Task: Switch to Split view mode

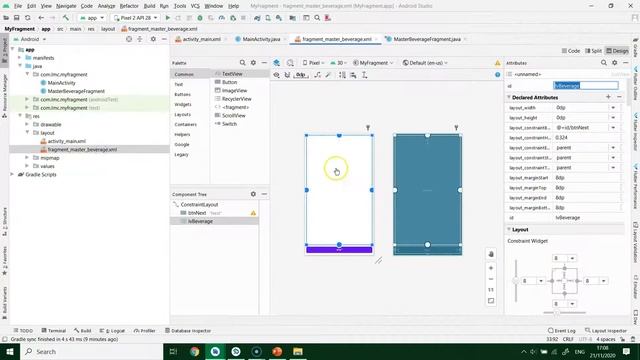Action: pyautogui.click(x=593, y=51)
